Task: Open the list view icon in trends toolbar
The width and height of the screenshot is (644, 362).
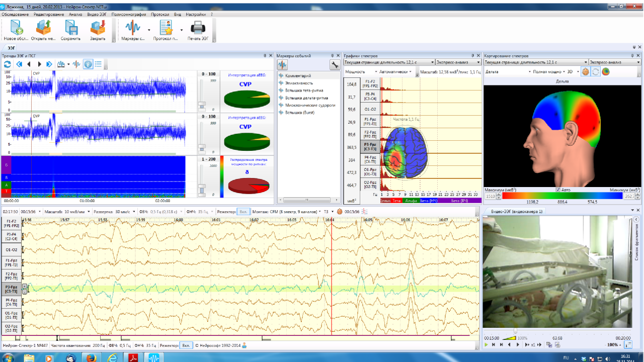Action: pyautogui.click(x=98, y=64)
